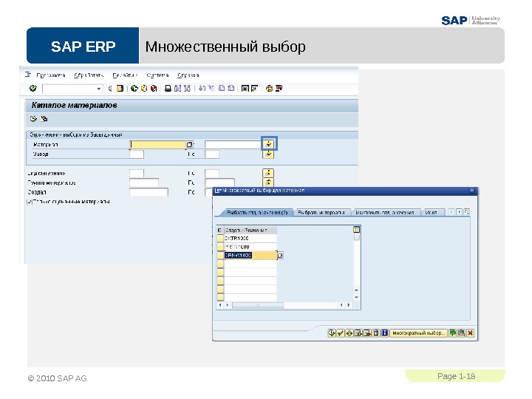Click the Get Variant icon beside Execute
The height and width of the screenshot is (399, 532).
pos(44,119)
